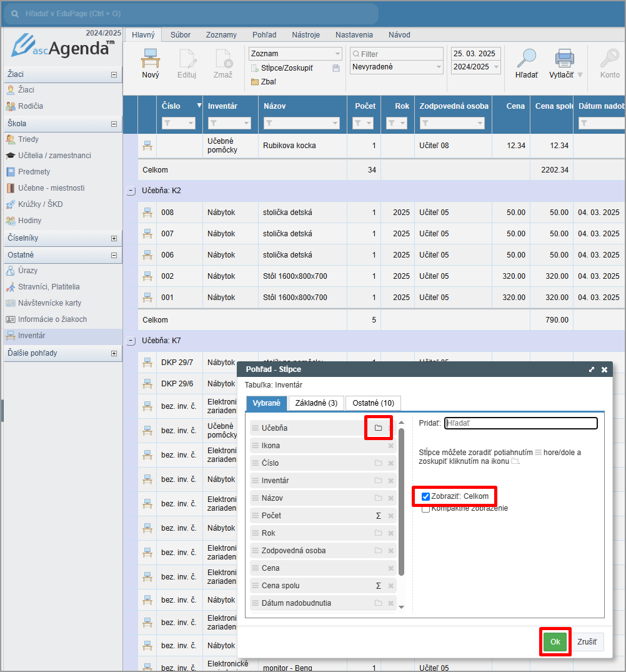This screenshot has height=672, width=626.
Task: Click the Pridať search input field
Action: 521,423
